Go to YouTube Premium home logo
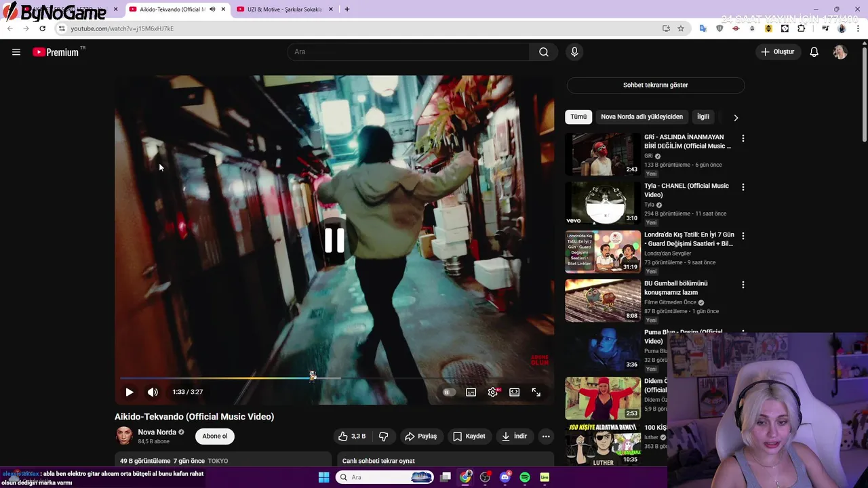The width and height of the screenshot is (868, 488). (x=56, y=52)
